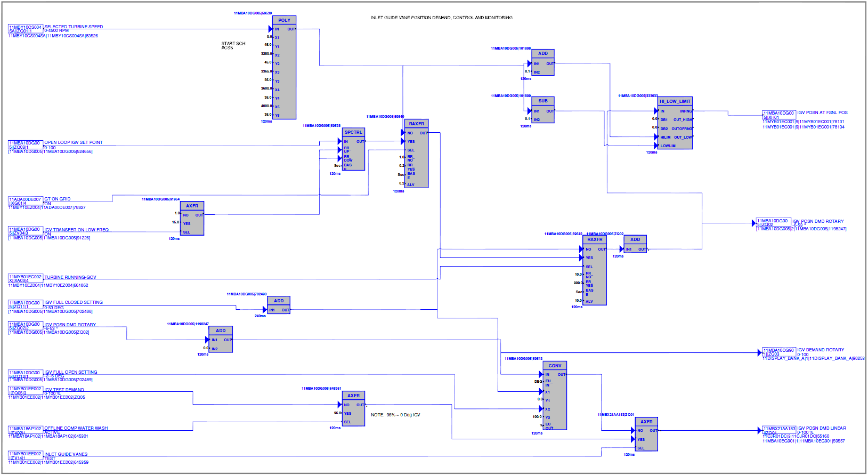Click the INLET GUIDE VANE POSITION DEMAND title
868x475 pixels.
(x=441, y=18)
